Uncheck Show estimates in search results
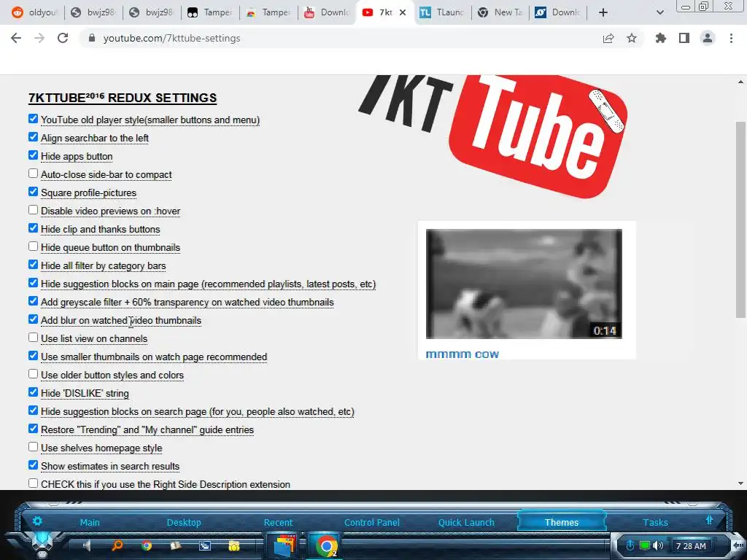747x560 pixels. [x=33, y=464]
